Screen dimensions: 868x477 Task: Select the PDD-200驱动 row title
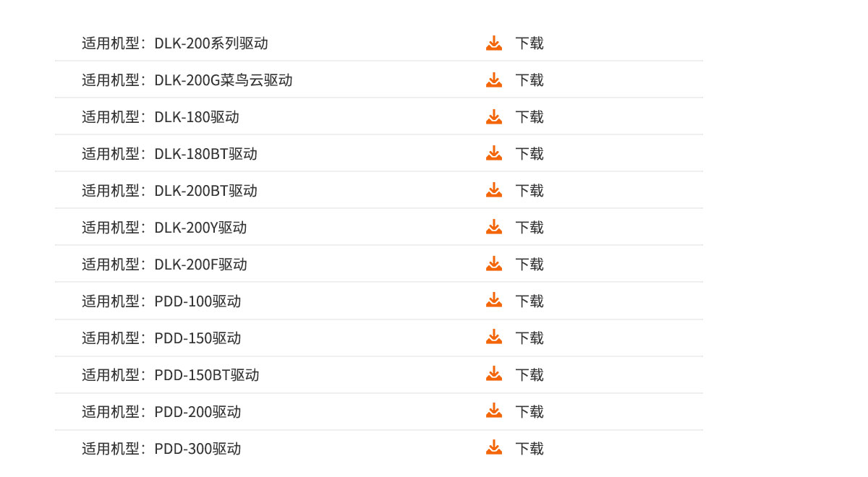(161, 412)
